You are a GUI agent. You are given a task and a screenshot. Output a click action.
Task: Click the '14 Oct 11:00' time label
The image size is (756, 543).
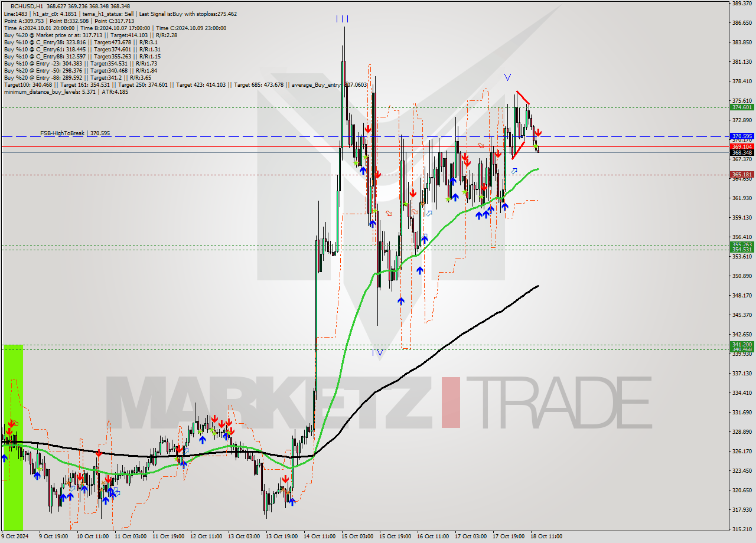(x=320, y=537)
